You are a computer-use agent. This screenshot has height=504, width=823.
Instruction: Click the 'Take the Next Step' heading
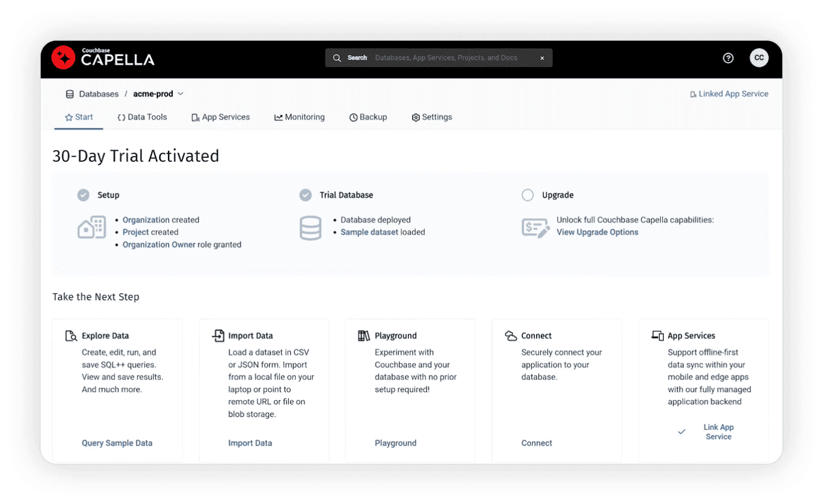[x=96, y=297]
